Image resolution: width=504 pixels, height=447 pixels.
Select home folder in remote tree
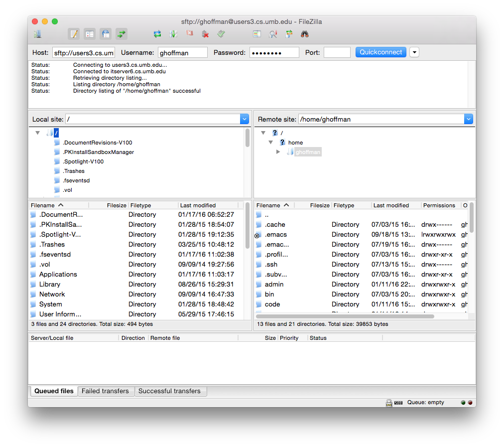point(295,143)
